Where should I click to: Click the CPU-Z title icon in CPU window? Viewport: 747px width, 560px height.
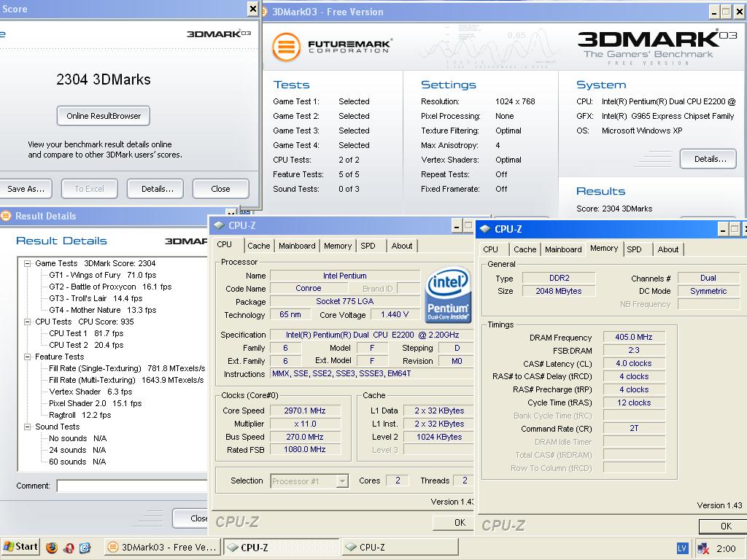pyautogui.click(x=219, y=226)
